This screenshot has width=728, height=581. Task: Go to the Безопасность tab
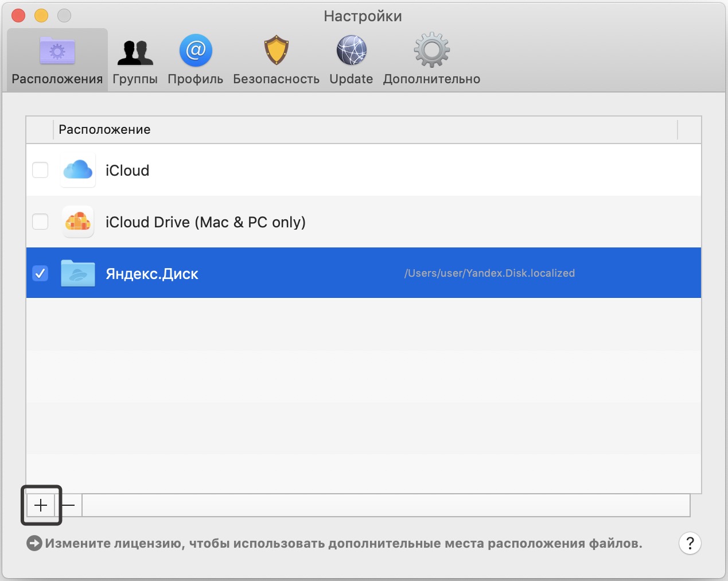(x=276, y=60)
